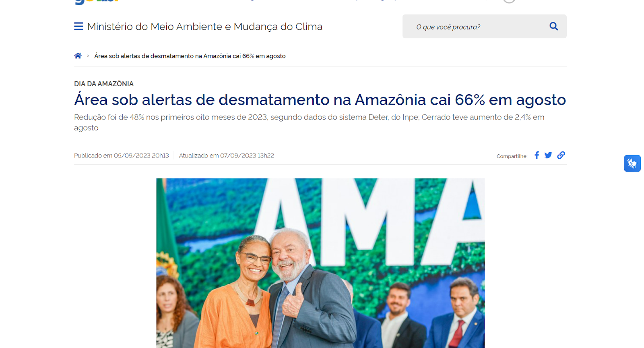Click the breadcrumb separator chevron
Screen dimensions: 644x348
tap(88, 56)
